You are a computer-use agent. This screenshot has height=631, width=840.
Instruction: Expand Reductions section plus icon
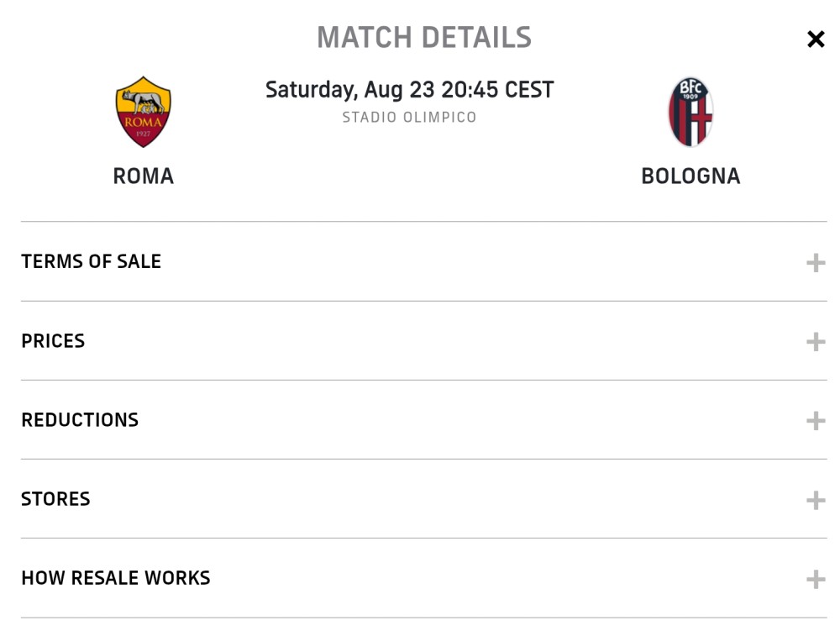coord(816,421)
